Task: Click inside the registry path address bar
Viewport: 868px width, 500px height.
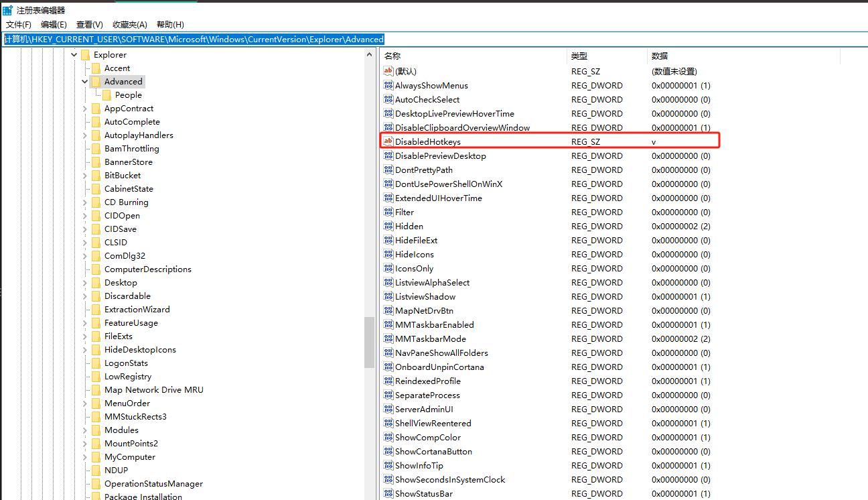Action: pyautogui.click(x=201, y=39)
